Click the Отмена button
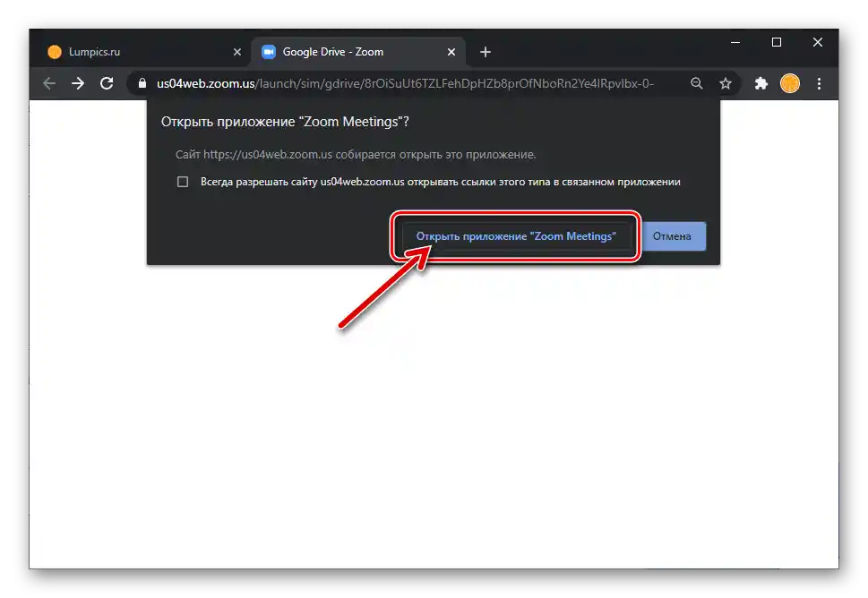Screen dimensions: 868x598 [x=672, y=236]
